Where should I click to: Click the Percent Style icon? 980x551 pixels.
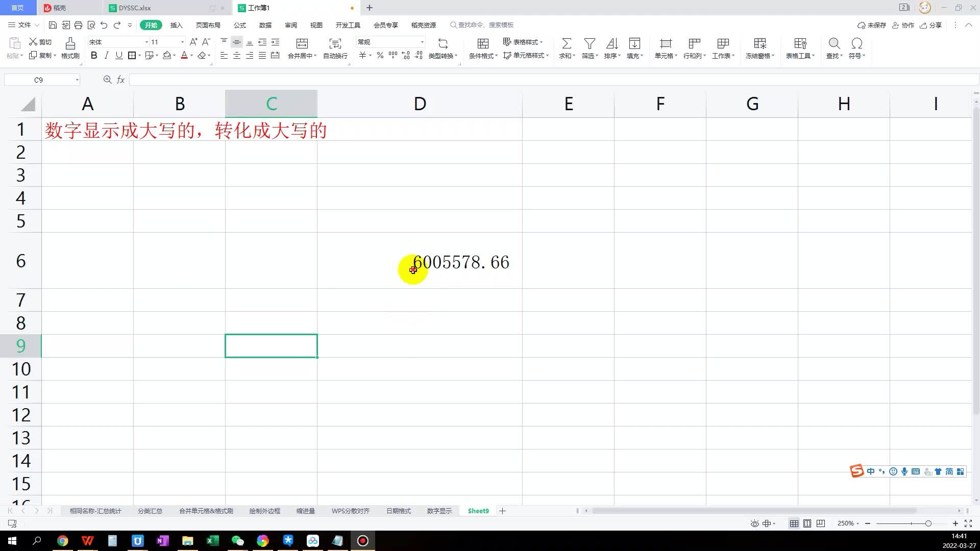click(380, 55)
